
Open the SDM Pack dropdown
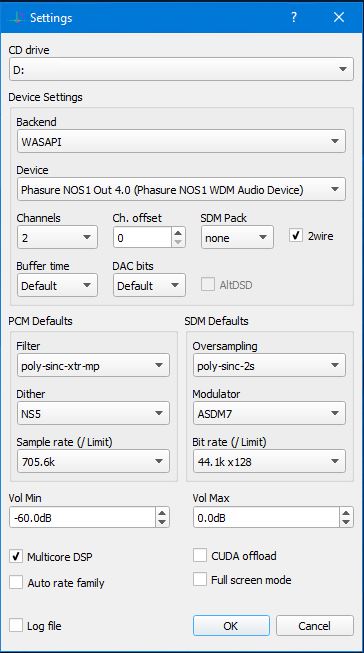click(x=237, y=237)
